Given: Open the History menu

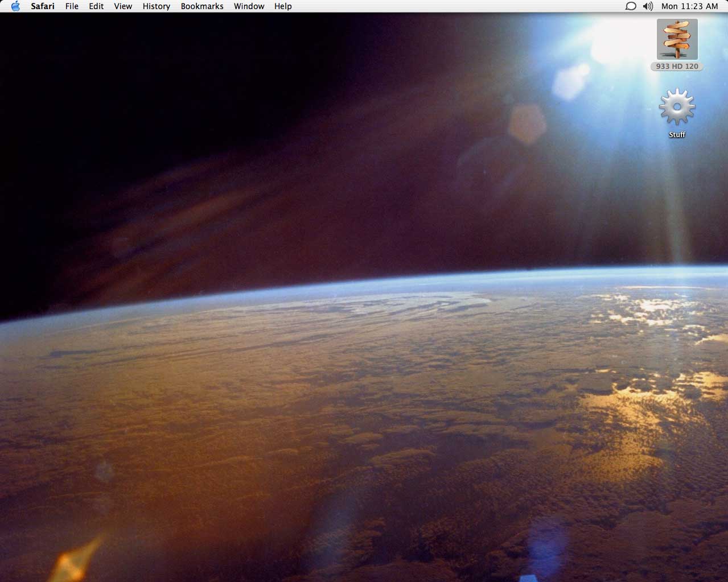Looking at the screenshot, I should pyautogui.click(x=156, y=6).
